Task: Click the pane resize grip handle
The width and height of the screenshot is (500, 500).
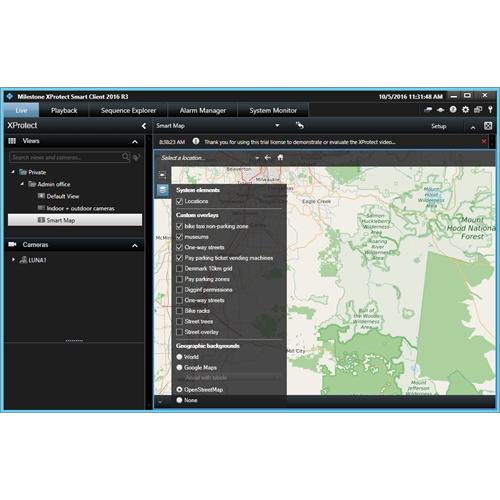Action: (x=74, y=341)
